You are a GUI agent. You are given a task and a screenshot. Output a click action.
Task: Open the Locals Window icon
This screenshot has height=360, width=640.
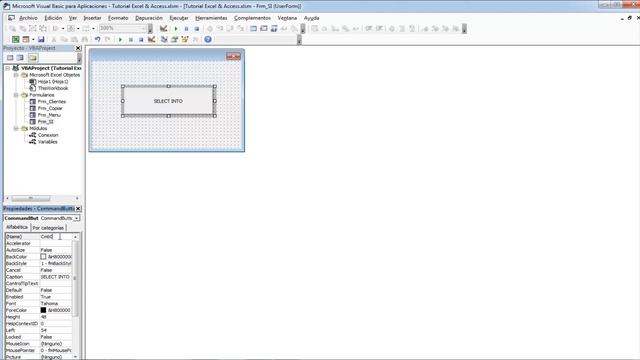[253, 29]
